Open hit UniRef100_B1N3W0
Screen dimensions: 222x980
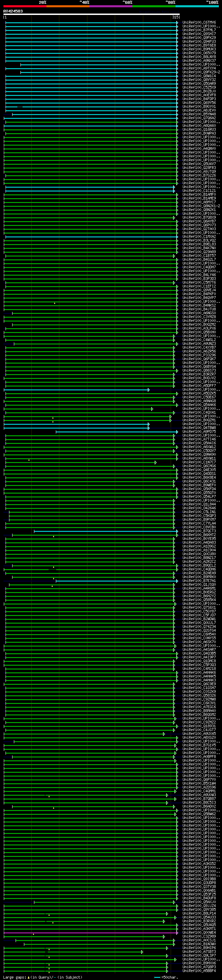pyautogui.click(x=199, y=944)
